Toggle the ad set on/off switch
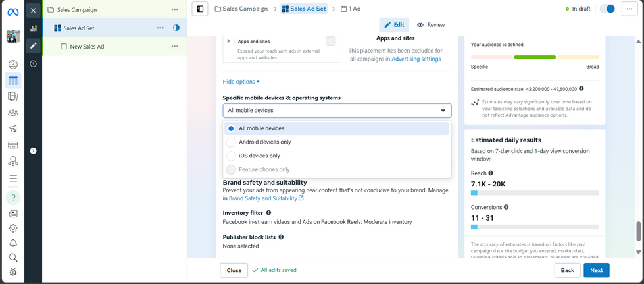 607,9
